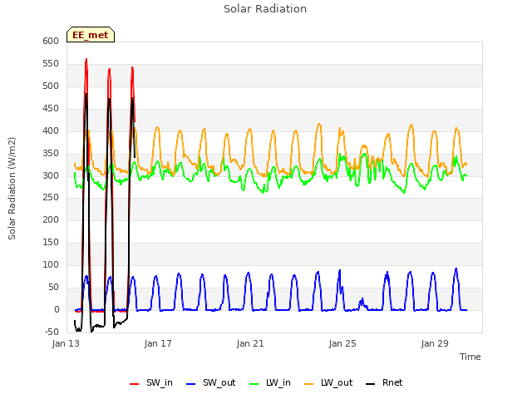Click the Time axis title
Viewport: 532px width, 399px height.
[470, 357]
